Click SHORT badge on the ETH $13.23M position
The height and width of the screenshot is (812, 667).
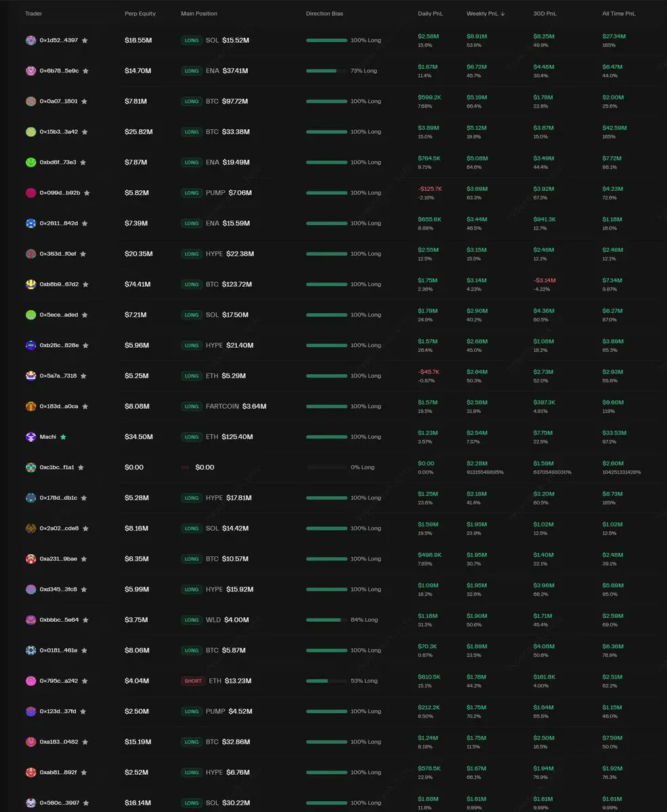point(193,681)
